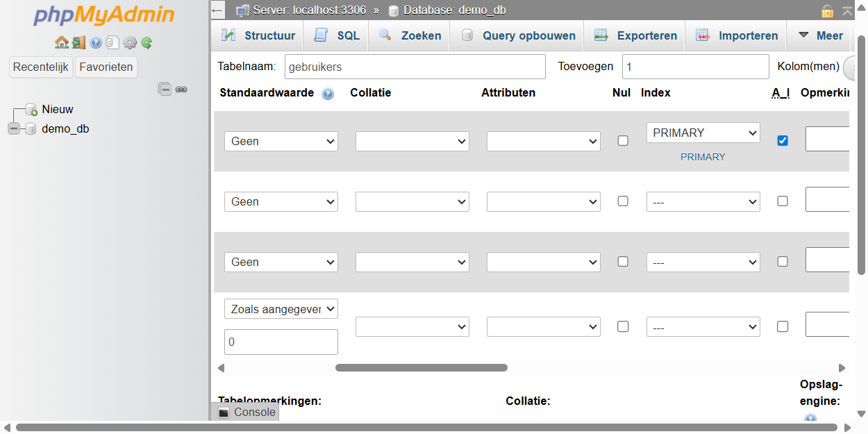Open the PRIMARY index dropdown
The height and width of the screenshot is (434, 868).
click(x=703, y=133)
